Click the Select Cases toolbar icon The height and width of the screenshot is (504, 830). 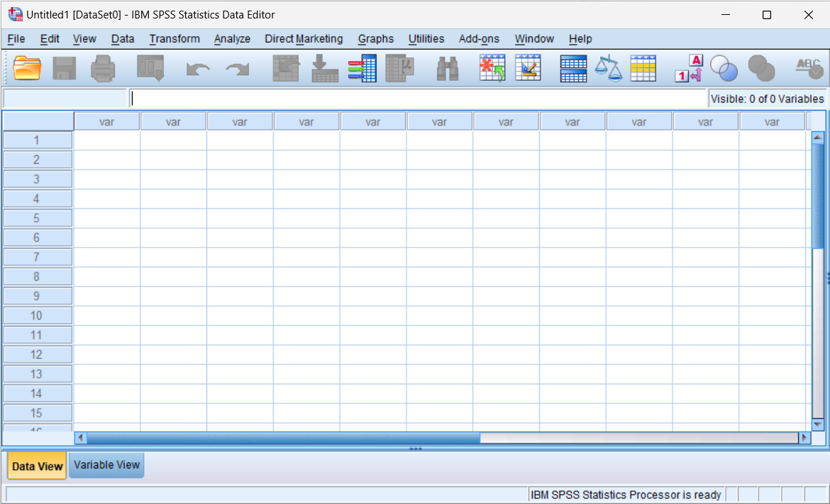point(643,68)
